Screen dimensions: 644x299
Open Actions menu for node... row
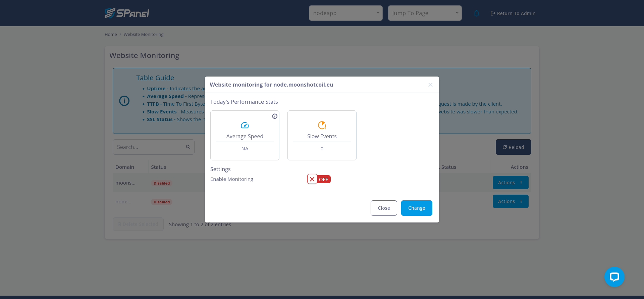point(511,201)
